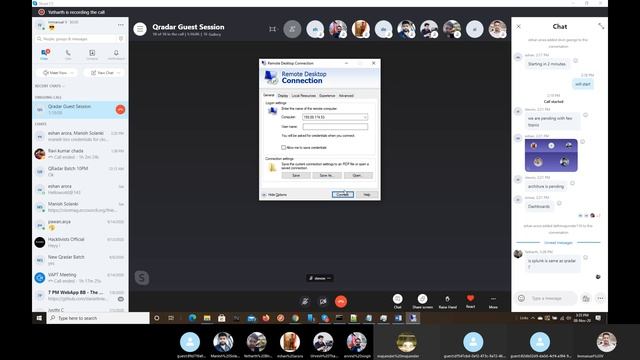Toggle the focus view icon in call header

(272, 29)
